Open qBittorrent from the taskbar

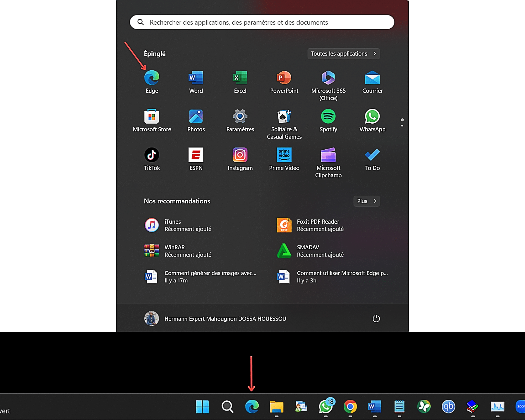point(448,407)
